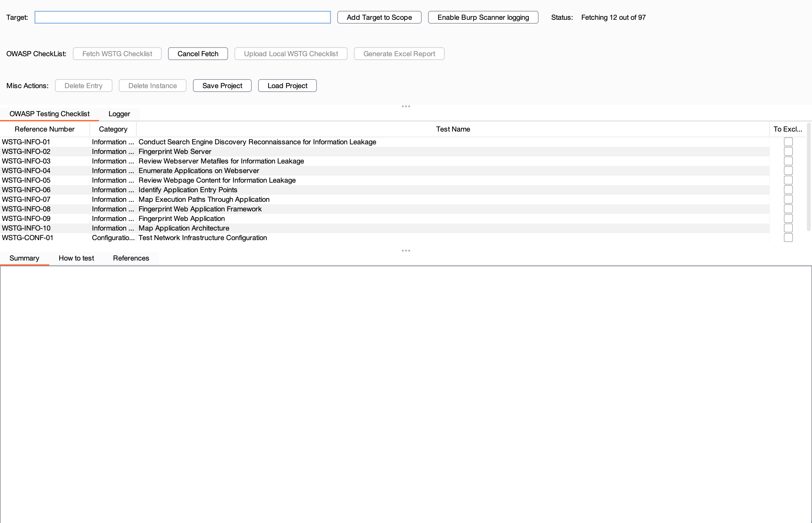Open the Logger tab
This screenshot has width=812, height=523.
coord(119,114)
